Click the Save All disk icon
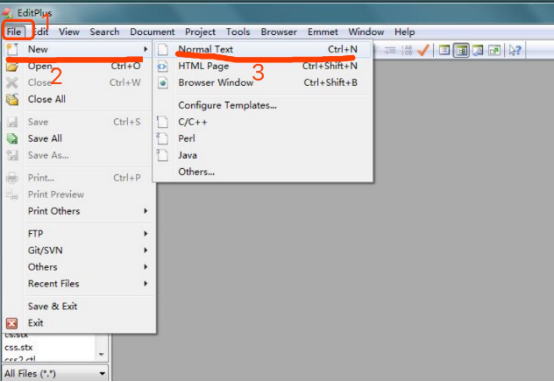 [12, 139]
